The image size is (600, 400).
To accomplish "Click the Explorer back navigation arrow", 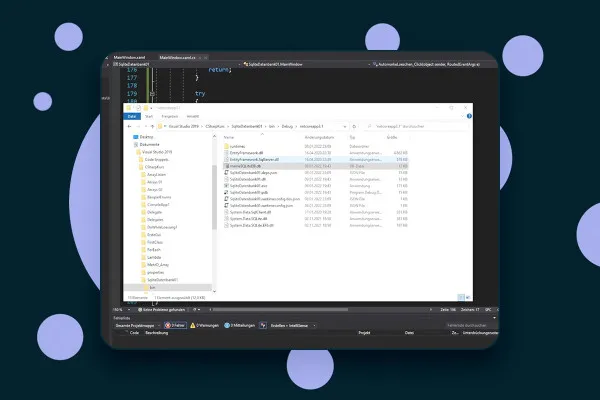I will (x=129, y=126).
